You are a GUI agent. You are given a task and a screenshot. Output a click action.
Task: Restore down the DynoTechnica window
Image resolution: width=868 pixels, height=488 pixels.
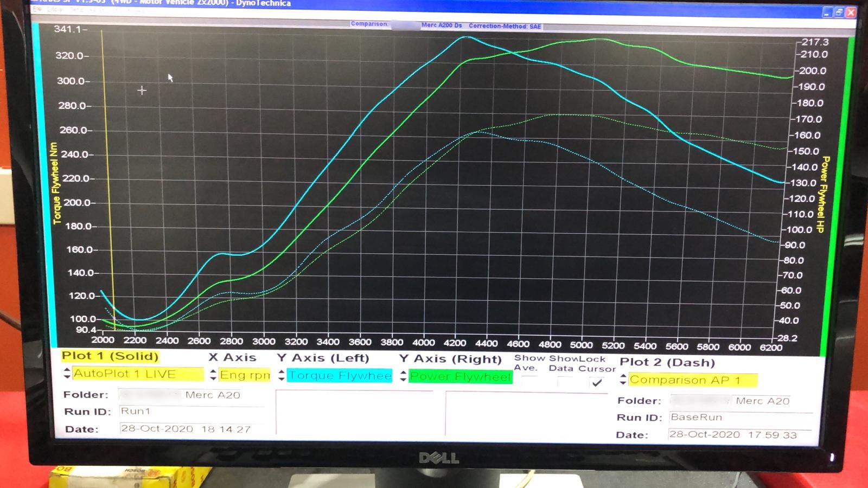[839, 12]
